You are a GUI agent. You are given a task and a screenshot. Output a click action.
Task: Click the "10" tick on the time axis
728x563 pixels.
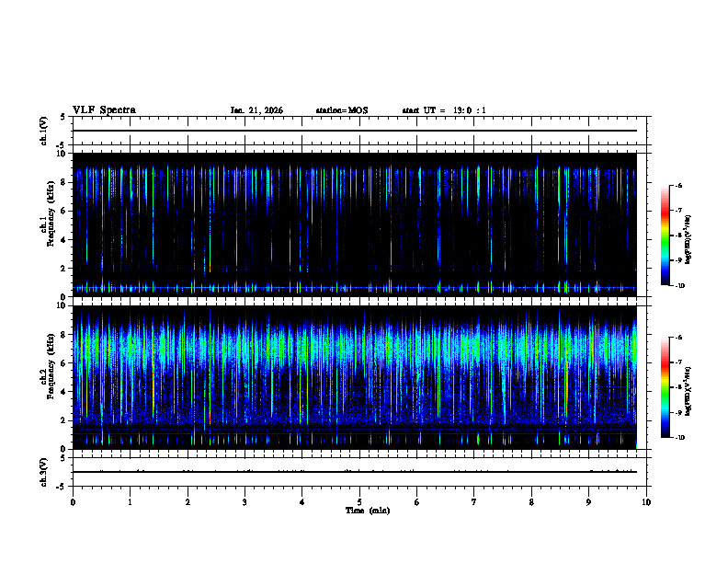(x=646, y=502)
